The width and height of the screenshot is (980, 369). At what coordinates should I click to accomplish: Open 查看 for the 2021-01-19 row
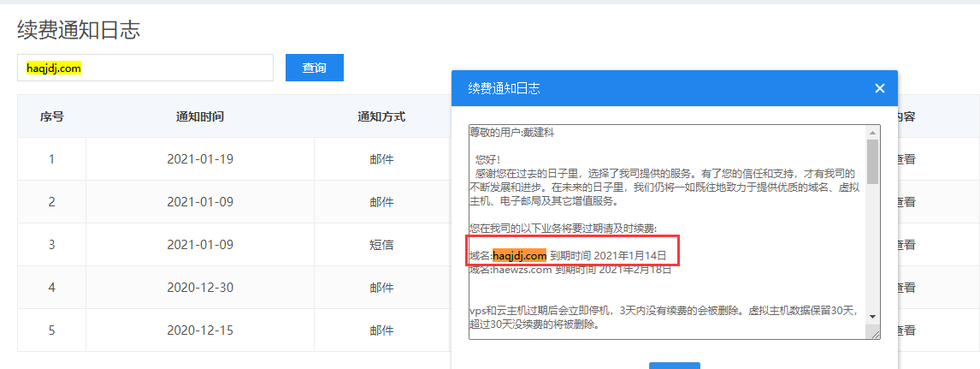tap(905, 159)
